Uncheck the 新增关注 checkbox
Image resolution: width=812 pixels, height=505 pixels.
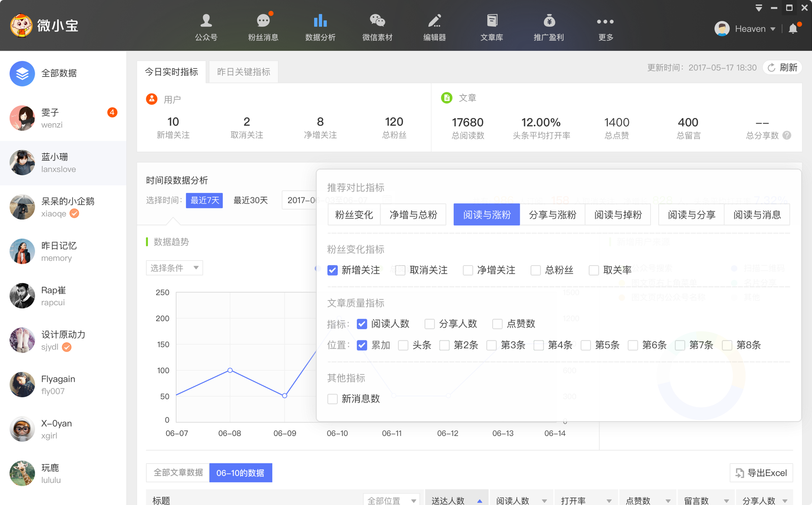(332, 270)
